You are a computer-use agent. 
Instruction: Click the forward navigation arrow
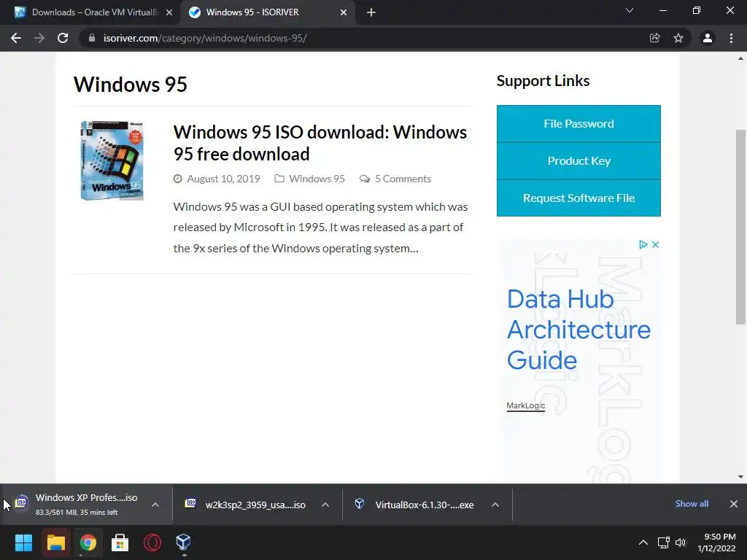[39, 38]
